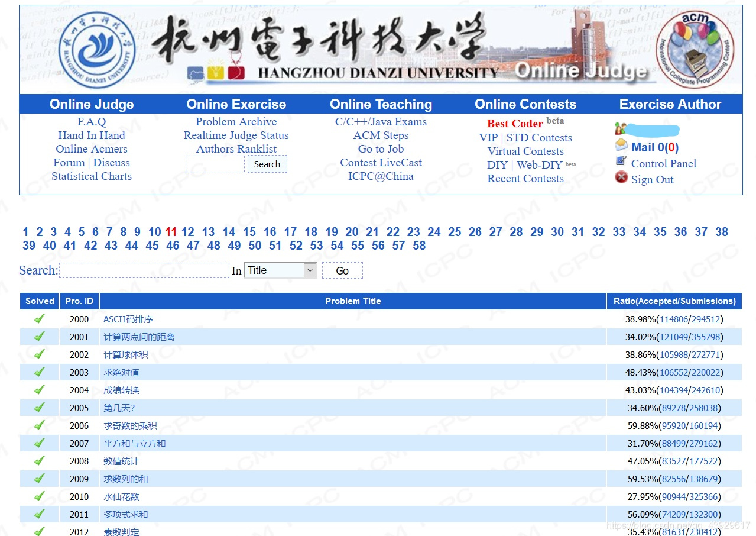The width and height of the screenshot is (756, 536).
Task: Open the Control Panel link
Action: [664, 164]
